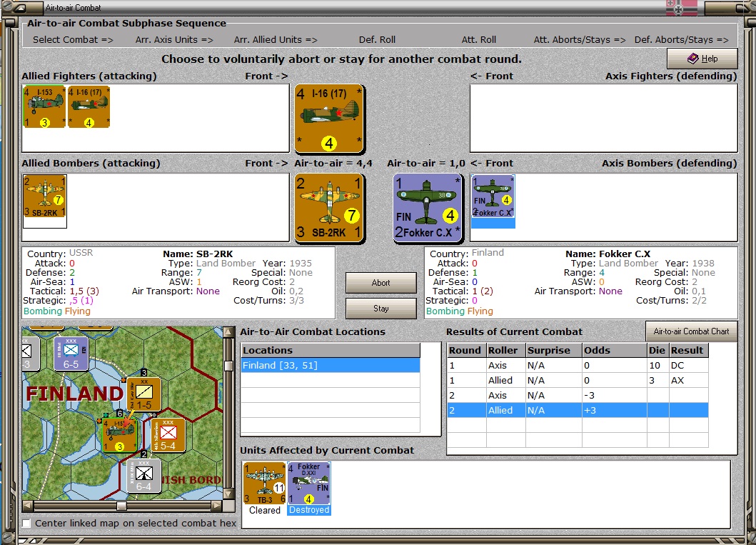Enable Center linked map on selected combat hex
The height and width of the screenshot is (545, 756).
coord(26,524)
